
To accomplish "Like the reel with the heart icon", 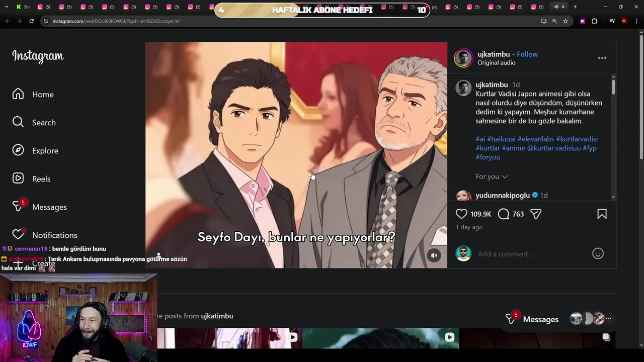I will [461, 214].
